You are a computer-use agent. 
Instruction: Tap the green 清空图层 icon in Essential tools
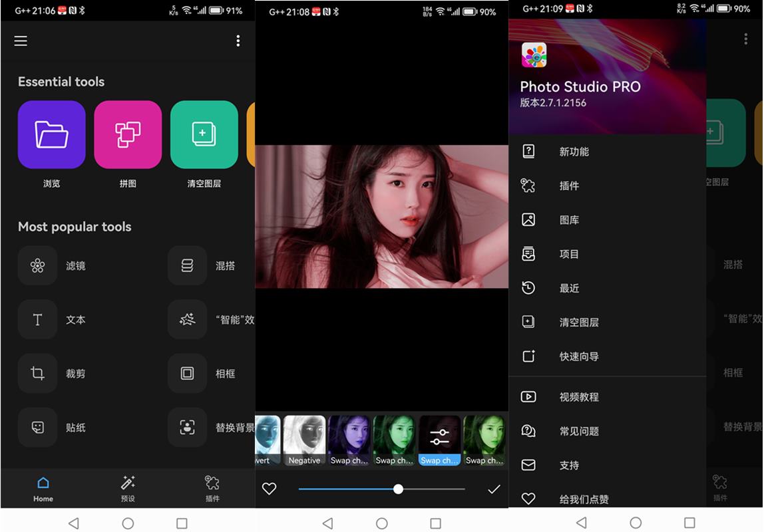pos(204,134)
